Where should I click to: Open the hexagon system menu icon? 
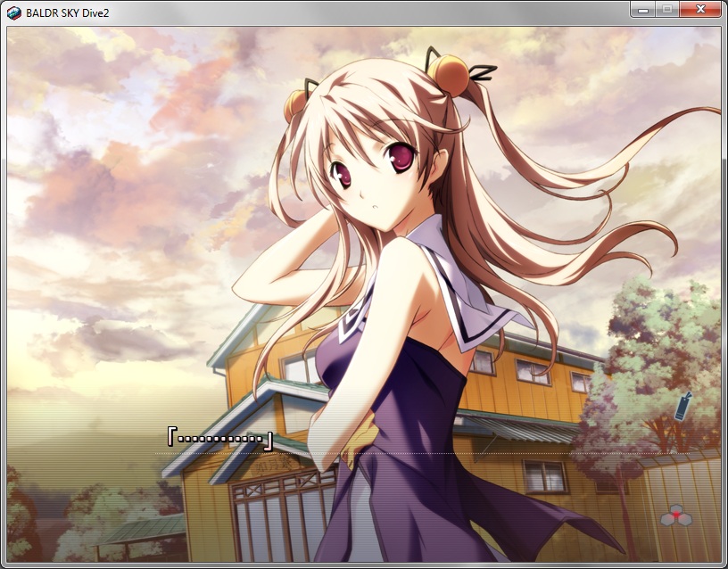pyautogui.click(x=676, y=515)
